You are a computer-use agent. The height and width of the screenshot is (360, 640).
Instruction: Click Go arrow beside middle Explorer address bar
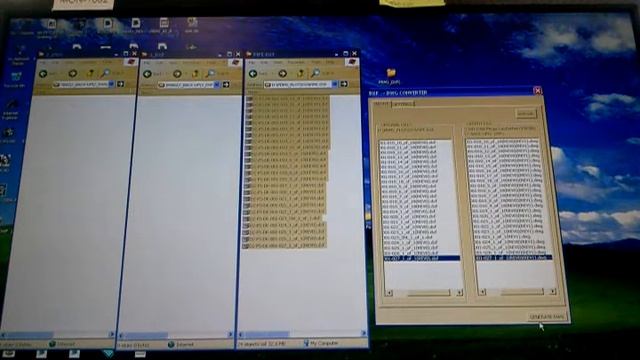[226, 84]
